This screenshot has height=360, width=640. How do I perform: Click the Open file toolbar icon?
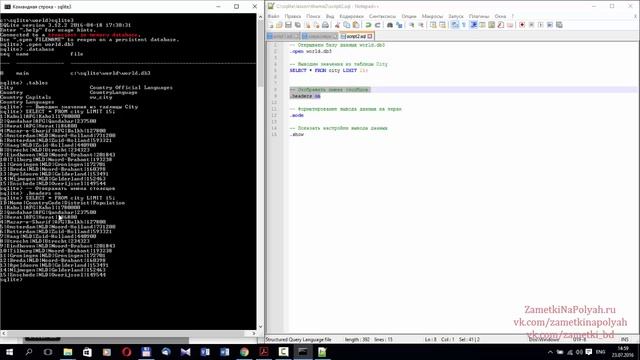pyautogui.click(x=279, y=25)
